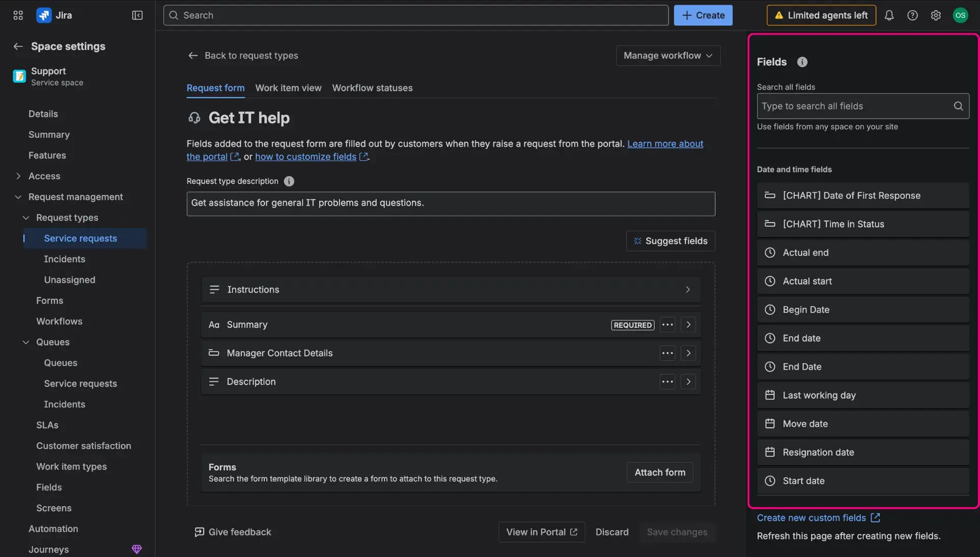Open the Create new custom fields link
This screenshot has height=557, width=980.
pos(812,517)
